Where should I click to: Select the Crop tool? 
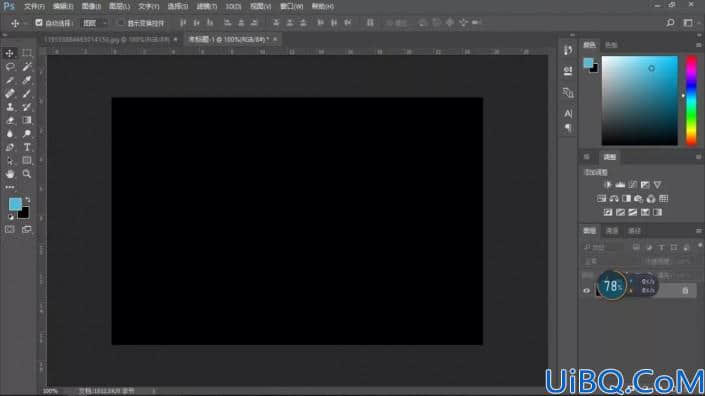[9, 80]
